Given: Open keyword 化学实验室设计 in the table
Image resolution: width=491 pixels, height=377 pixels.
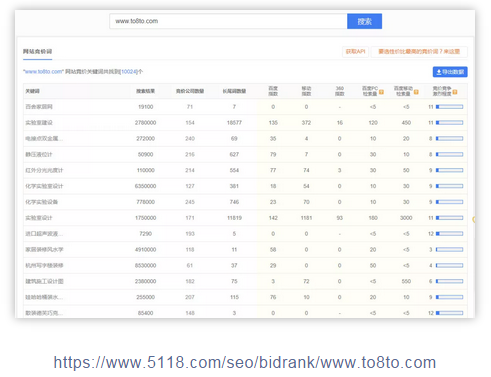Looking at the screenshot, I should click(44, 186).
